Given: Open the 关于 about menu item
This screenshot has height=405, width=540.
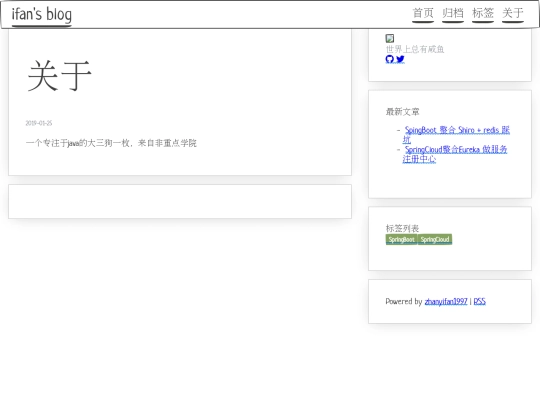Looking at the screenshot, I should [513, 13].
